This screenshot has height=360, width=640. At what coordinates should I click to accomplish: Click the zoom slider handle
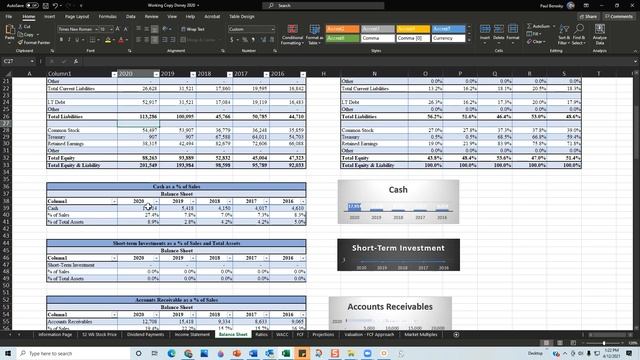(x=604, y=343)
